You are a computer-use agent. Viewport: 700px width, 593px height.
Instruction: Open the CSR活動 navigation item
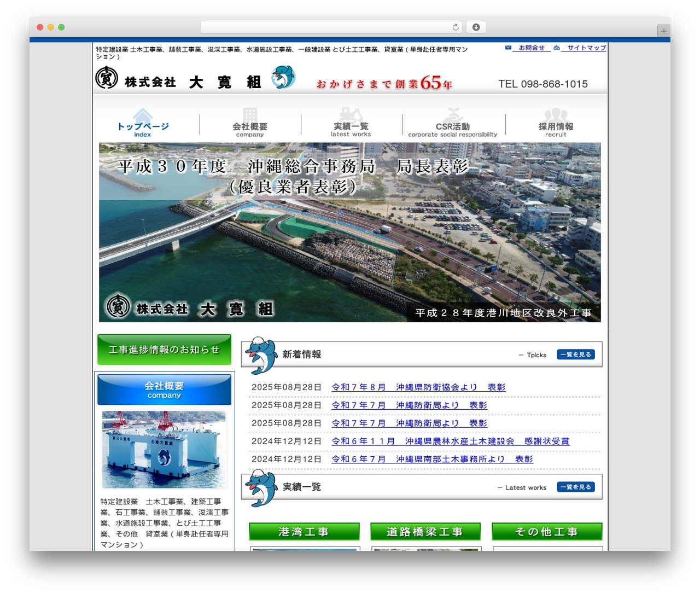[453, 123]
